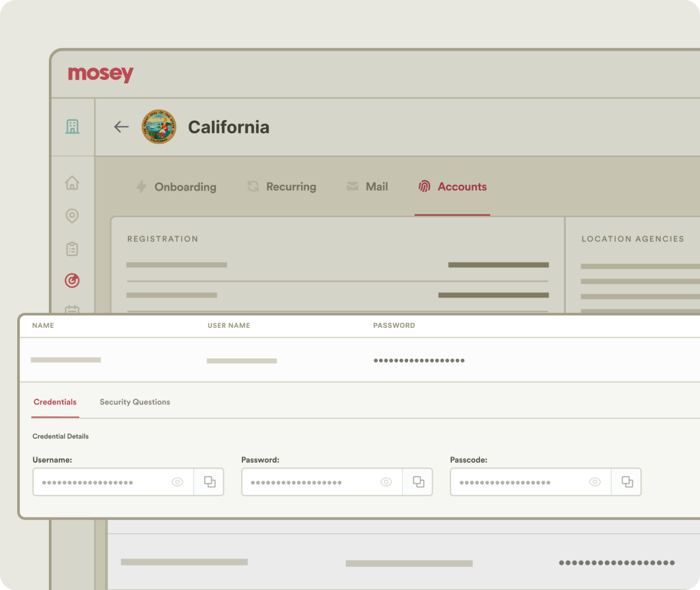Copy the Passcode field value
Screen dimensions: 700x590
click(x=627, y=482)
